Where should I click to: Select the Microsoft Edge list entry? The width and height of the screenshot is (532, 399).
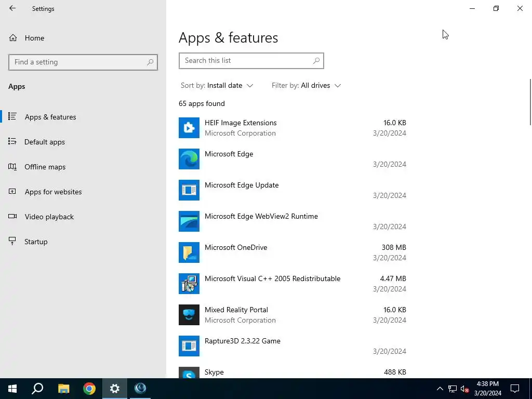click(292, 159)
